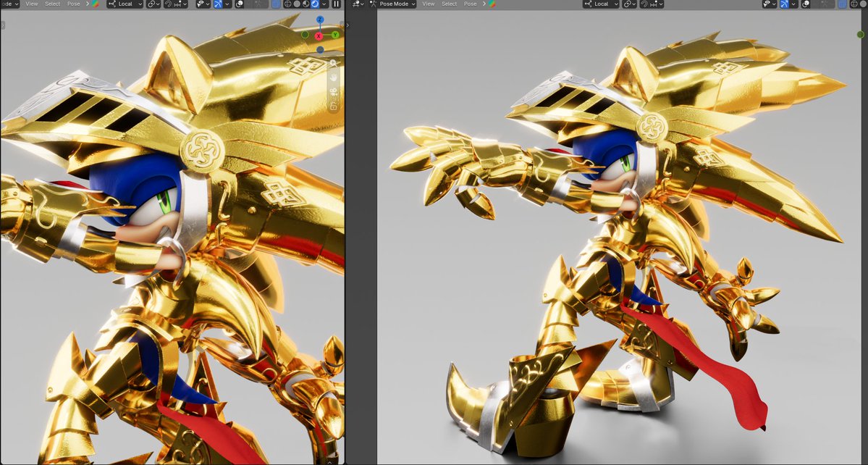The width and height of the screenshot is (868, 465).
Task: Toggle snap magnet in left viewport
Action: pos(168,4)
